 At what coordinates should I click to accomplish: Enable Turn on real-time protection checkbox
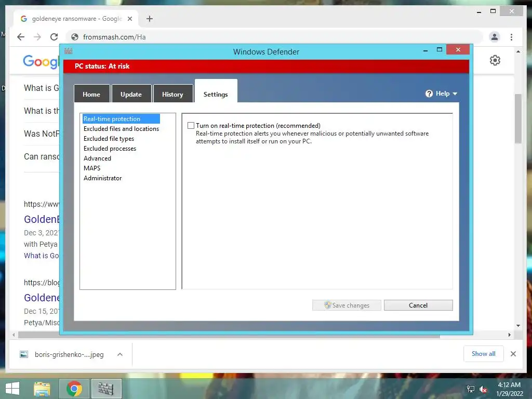(x=191, y=126)
